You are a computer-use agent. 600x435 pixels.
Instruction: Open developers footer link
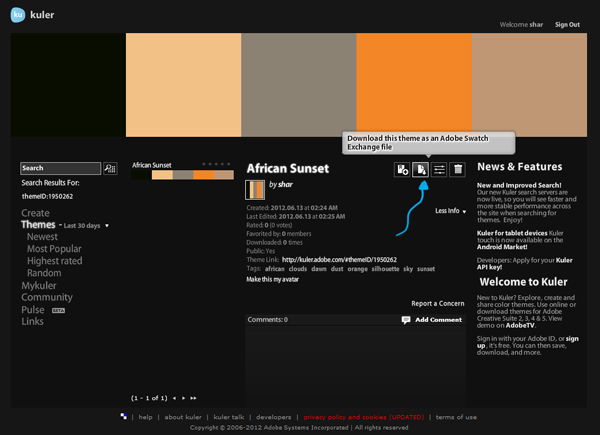(x=274, y=417)
